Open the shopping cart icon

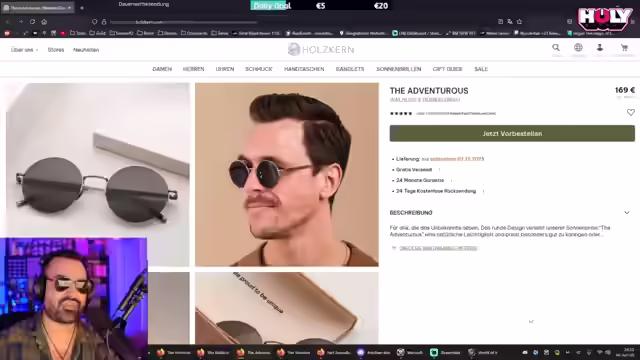[624, 48]
